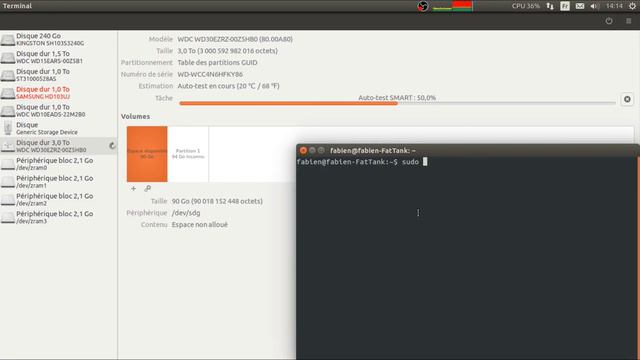Select the ST31000528AS 1,0 To disk
This screenshot has width=640, height=360.
point(58,75)
